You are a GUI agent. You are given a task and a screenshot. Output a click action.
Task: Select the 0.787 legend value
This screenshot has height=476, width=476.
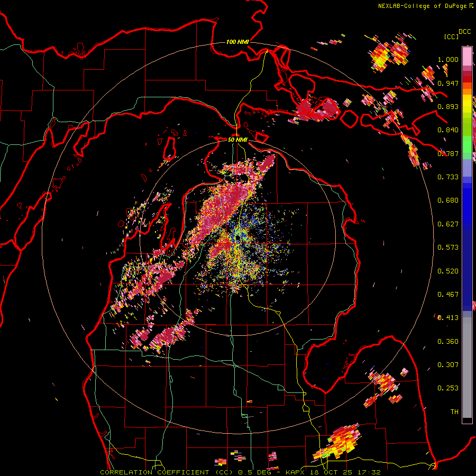click(x=448, y=153)
